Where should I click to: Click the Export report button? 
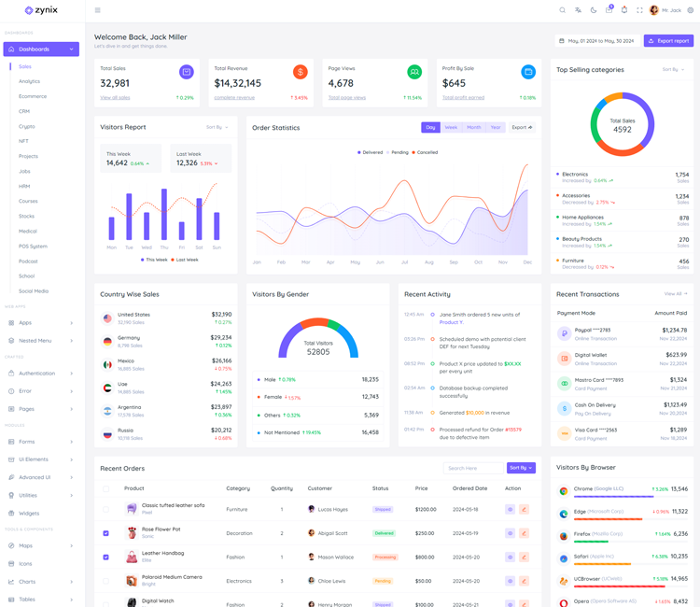pyautogui.click(x=668, y=41)
